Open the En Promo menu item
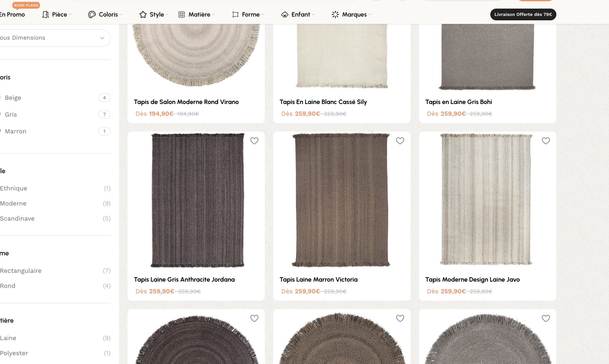609x364 pixels. click(x=13, y=14)
